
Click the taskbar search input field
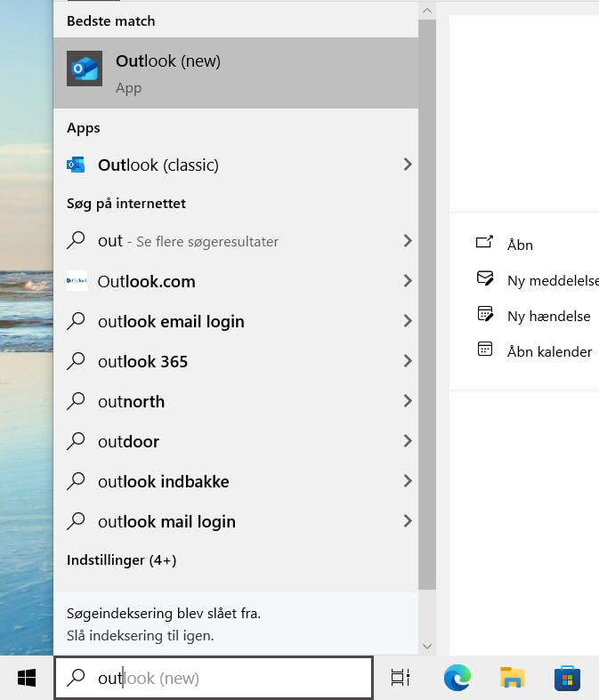coord(214,678)
